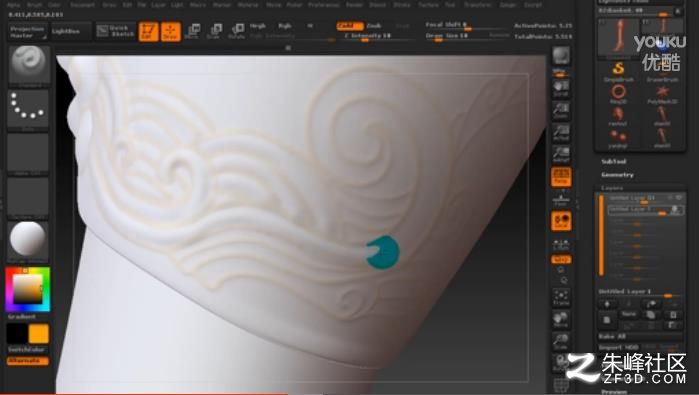Open the Projection Master panel
The width and height of the screenshot is (699, 395).
pos(28,32)
